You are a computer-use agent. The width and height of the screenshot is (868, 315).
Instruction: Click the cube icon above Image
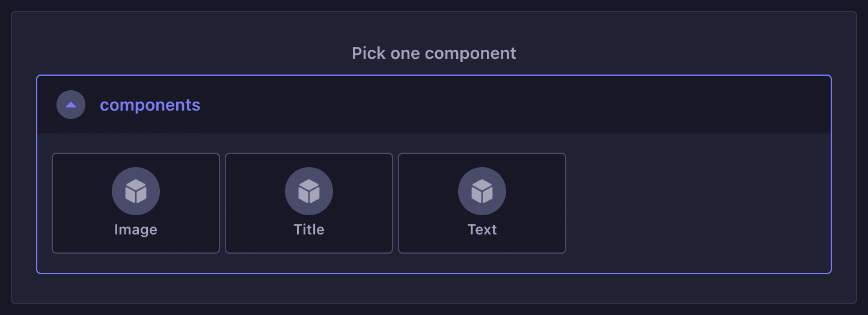click(x=136, y=191)
